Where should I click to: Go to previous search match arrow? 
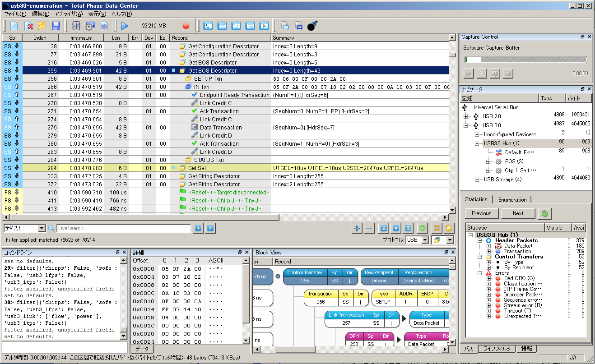pyautogui.click(x=198, y=228)
